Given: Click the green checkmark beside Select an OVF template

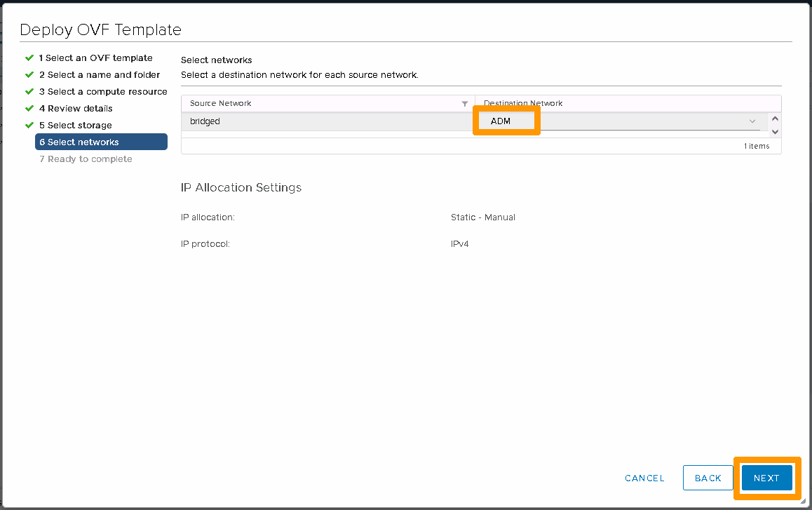Looking at the screenshot, I should coord(29,58).
